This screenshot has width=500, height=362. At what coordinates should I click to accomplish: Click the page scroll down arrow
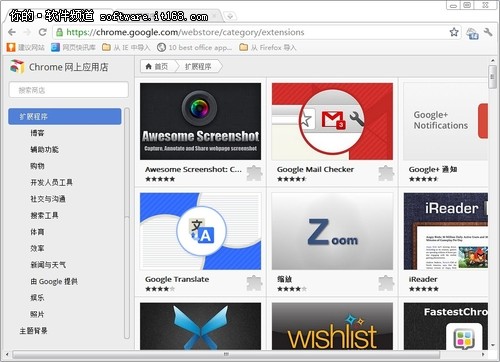492,345
